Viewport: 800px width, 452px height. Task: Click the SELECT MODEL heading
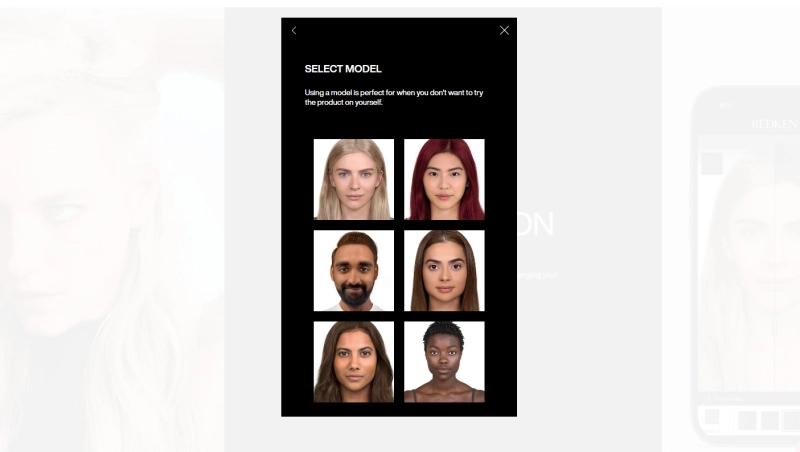(343, 69)
